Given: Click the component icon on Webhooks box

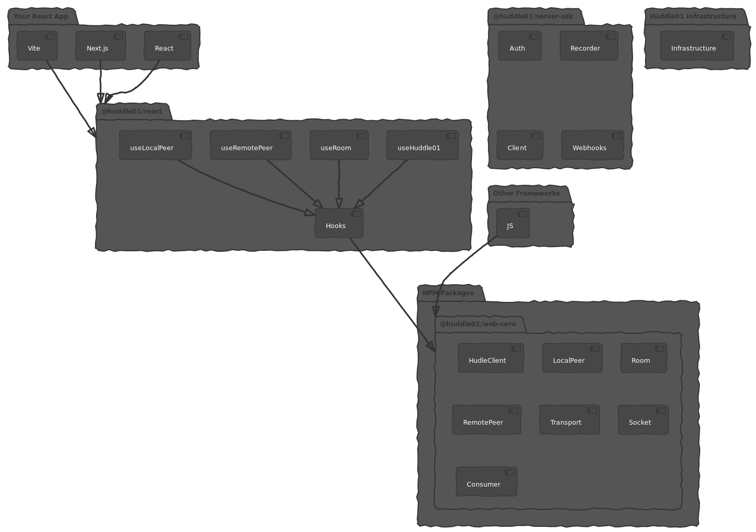Looking at the screenshot, I should click(616, 136).
